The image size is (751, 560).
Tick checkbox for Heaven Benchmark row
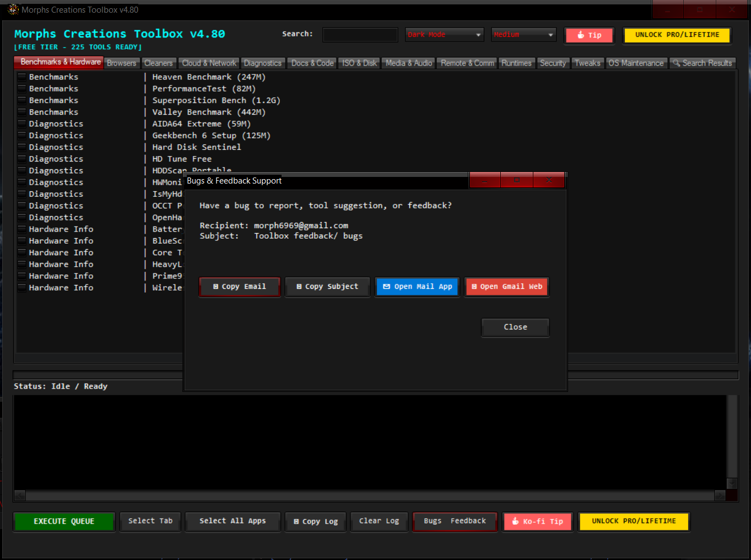22,77
